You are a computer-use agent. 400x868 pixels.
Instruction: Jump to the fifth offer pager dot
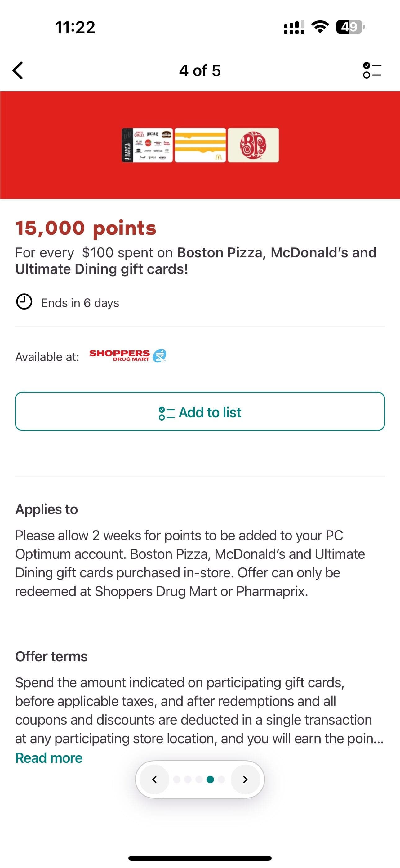coord(221,780)
